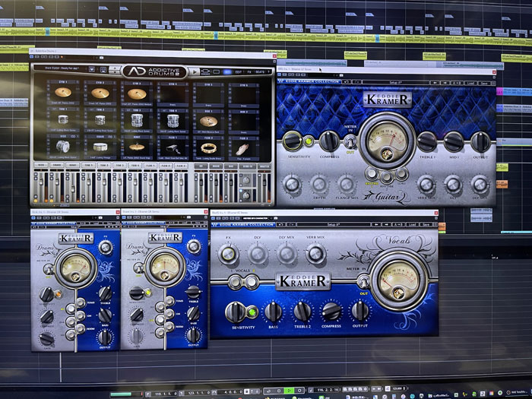The width and height of the screenshot is (532, 399).
Task: Select Lead mode on Kramer Guitar
Action: click(401, 174)
